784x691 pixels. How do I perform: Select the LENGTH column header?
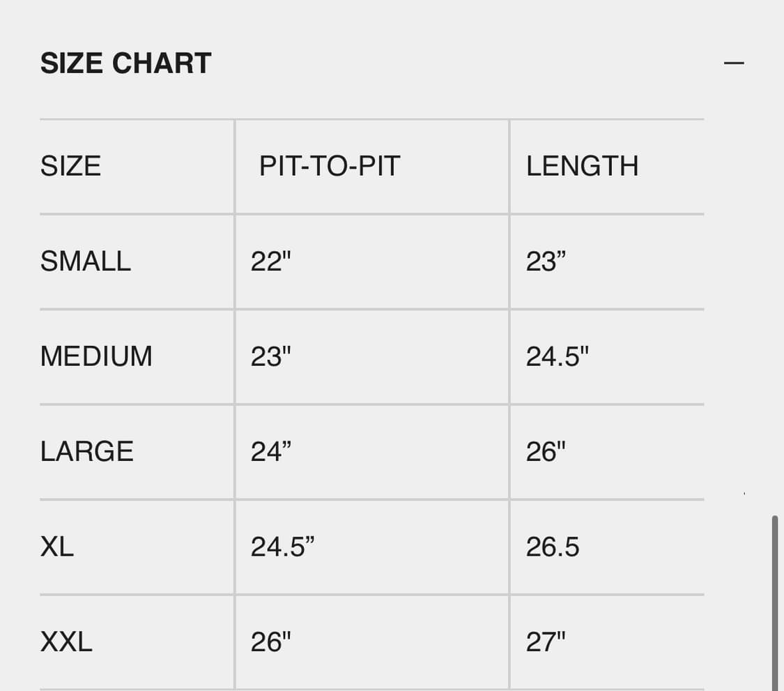point(582,166)
